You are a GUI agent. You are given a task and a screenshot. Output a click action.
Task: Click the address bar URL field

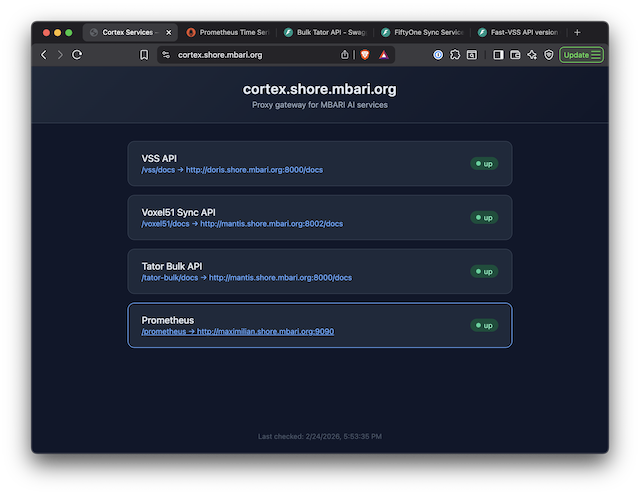click(x=255, y=55)
